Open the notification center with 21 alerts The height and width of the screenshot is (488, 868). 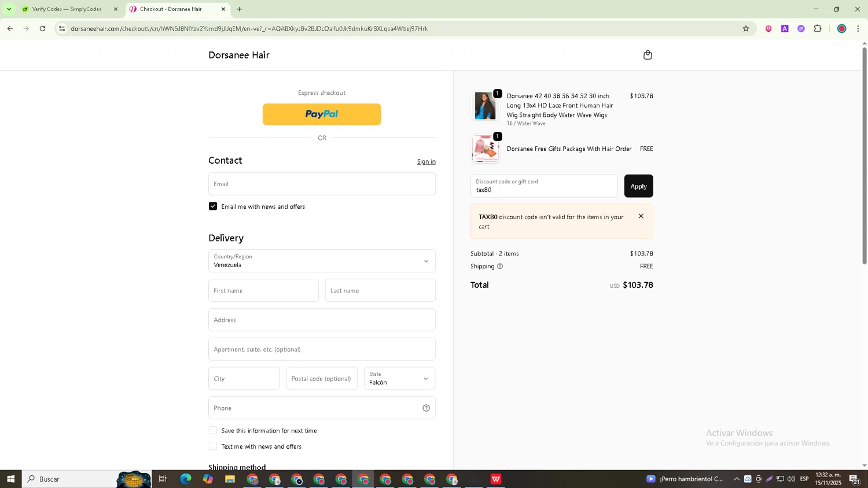pos(854,479)
